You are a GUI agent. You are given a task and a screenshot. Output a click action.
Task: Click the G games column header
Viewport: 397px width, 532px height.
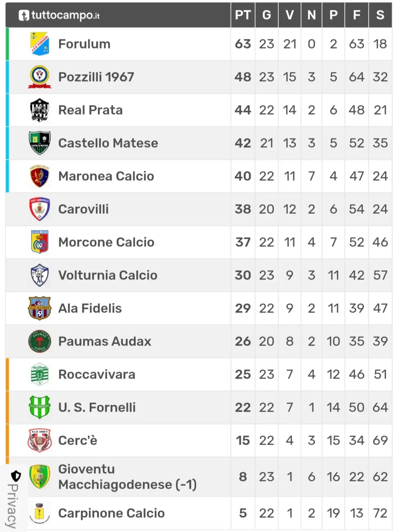pos(267,15)
